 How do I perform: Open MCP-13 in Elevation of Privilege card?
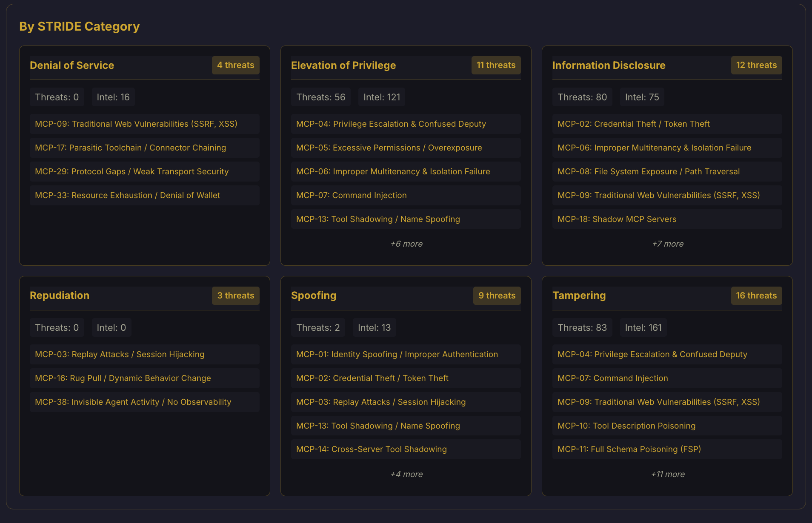click(x=406, y=219)
